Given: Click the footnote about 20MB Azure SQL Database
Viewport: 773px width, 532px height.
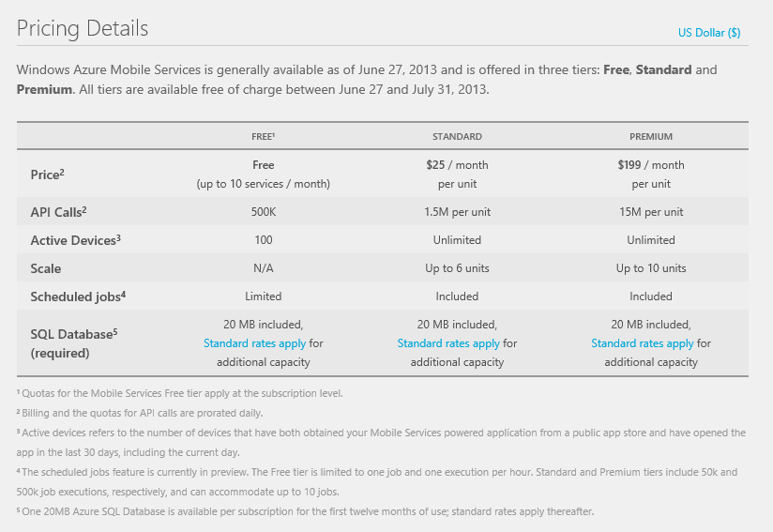Looking at the screenshot, I should (x=305, y=511).
